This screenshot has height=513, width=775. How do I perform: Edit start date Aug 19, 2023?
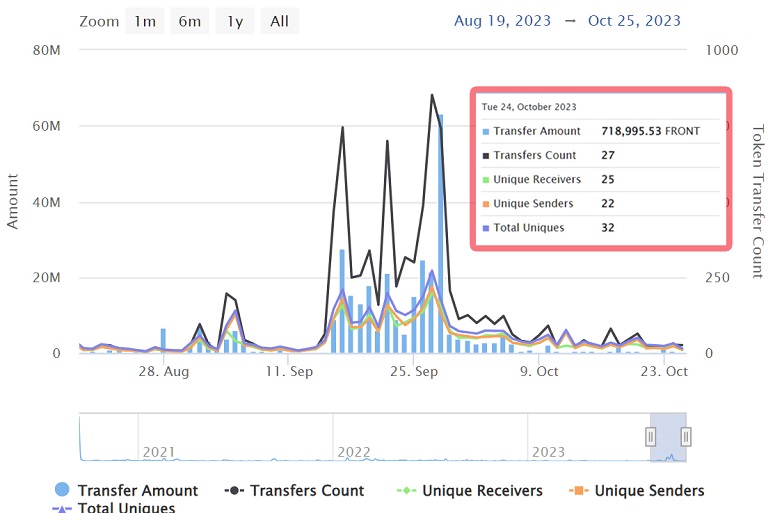pyautogui.click(x=502, y=21)
